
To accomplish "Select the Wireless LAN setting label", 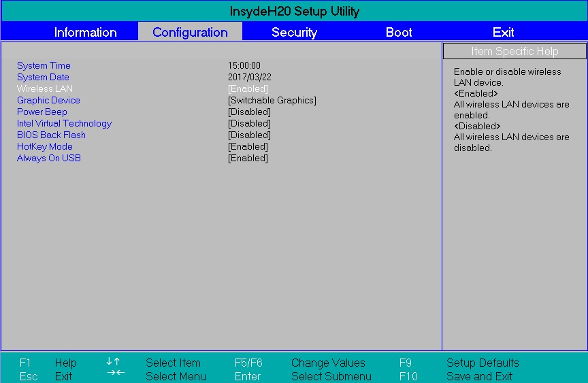I will coord(45,89).
